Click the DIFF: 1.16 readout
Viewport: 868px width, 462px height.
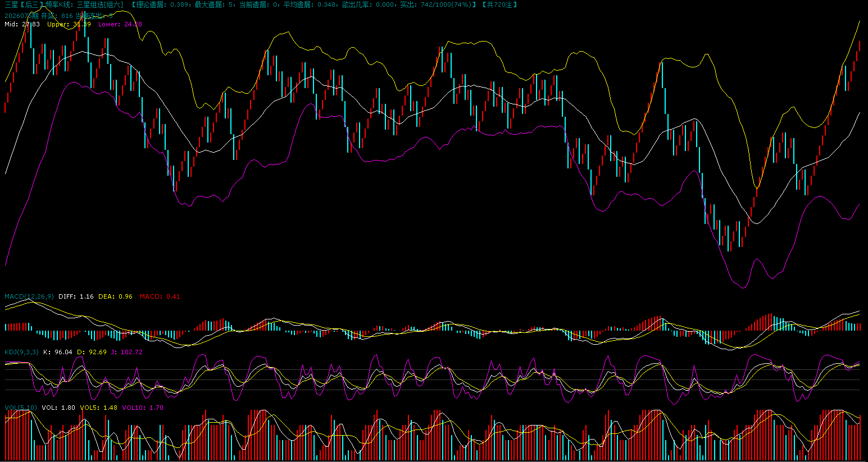(76, 296)
